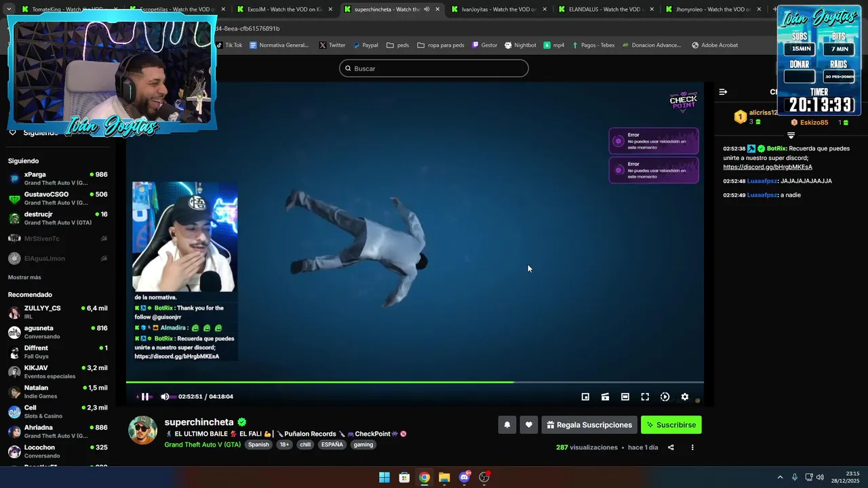Viewport: 868px width, 488px height.
Task: Enable picture-in-picture mini player
Action: [x=585, y=396]
